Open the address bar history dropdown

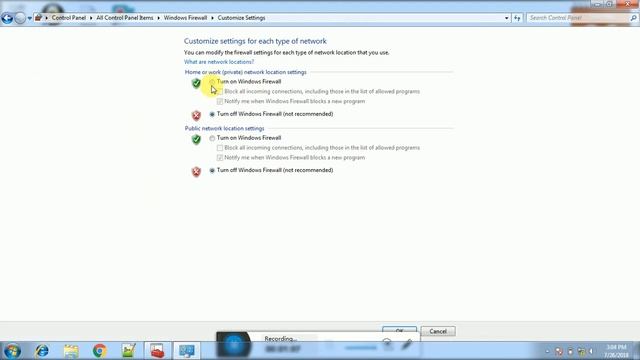tap(507, 18)
